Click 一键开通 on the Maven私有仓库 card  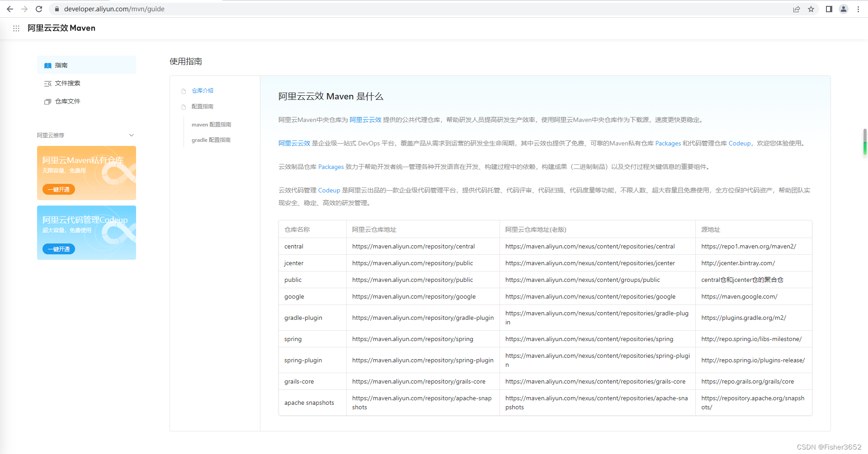pyautogui.click(x=59, y=189)
